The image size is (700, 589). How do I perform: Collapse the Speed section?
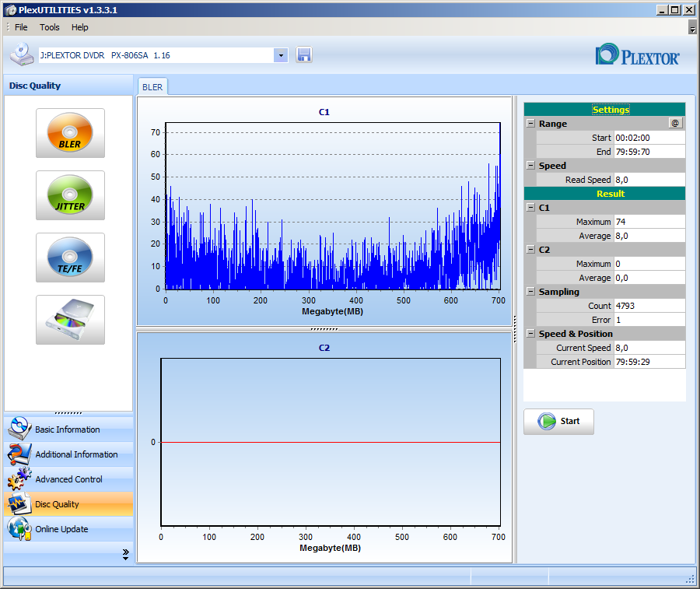click(x=530, y=165)
